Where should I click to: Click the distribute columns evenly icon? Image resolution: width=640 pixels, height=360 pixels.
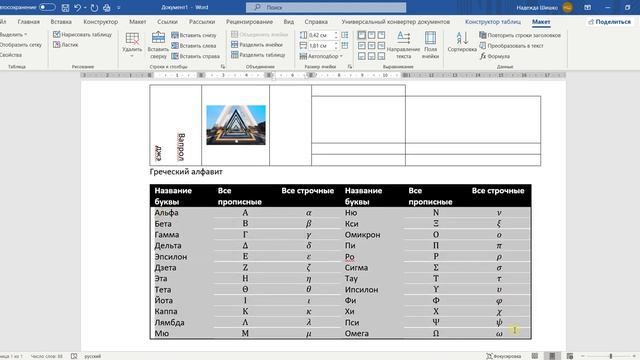coord(345,46)
